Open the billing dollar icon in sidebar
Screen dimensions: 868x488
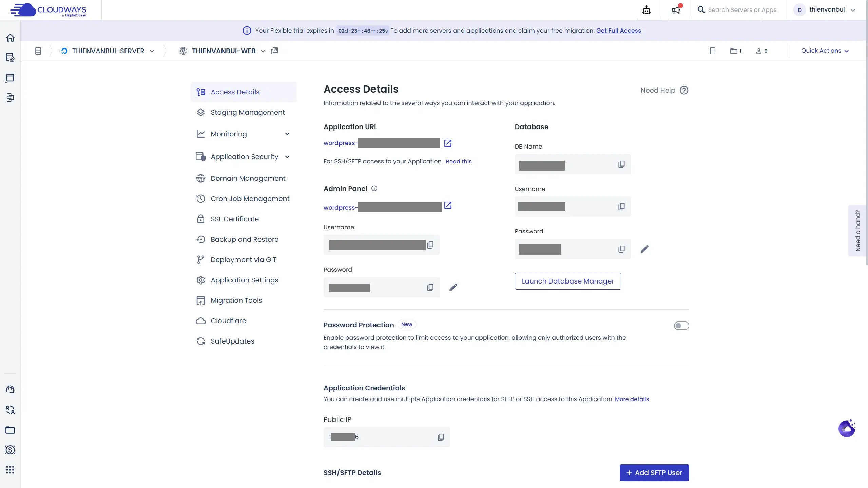point(10,450)
